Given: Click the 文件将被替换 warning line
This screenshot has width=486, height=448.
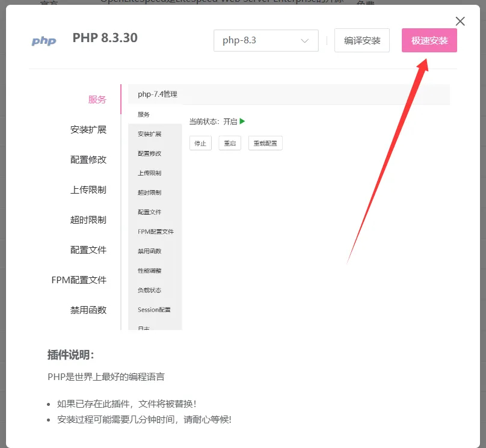Looking at the screenshot, I should (126, 404).
